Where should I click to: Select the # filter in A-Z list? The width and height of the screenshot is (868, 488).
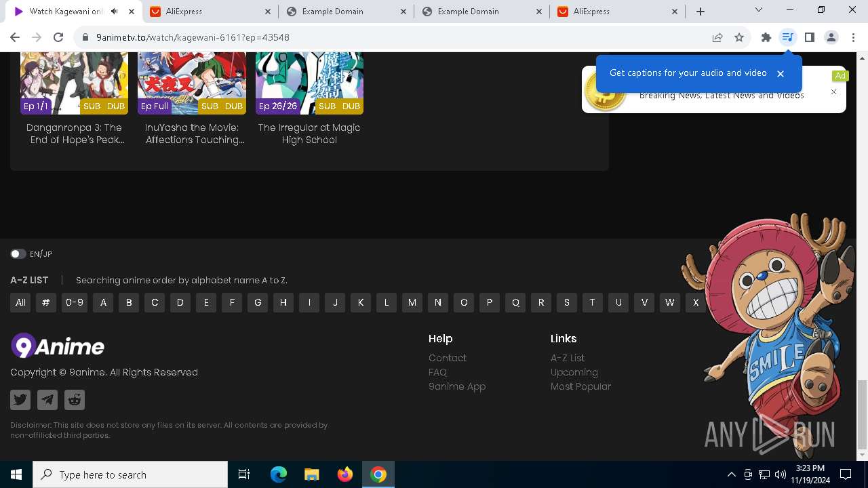[x=45, y=302]
